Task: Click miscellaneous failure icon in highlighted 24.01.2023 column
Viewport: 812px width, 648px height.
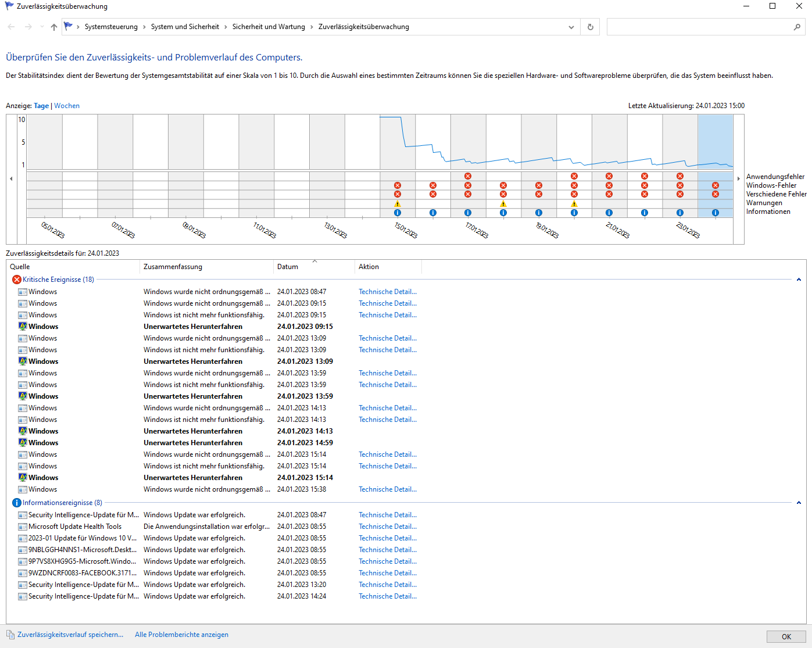Action: pos(716,194)
